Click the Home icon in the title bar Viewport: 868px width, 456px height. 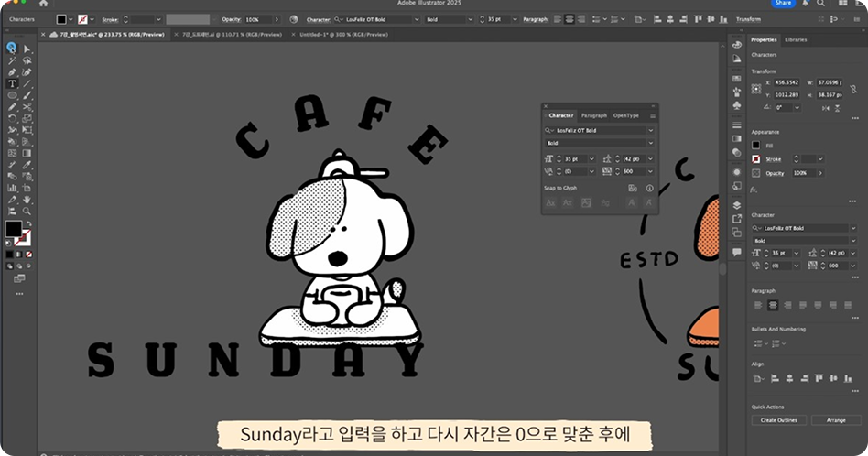click(x=43, y=4)
